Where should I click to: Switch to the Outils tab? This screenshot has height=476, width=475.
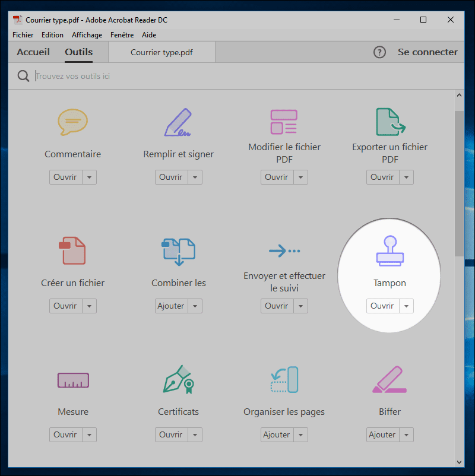pyautogui.click(x=78, y=52)
